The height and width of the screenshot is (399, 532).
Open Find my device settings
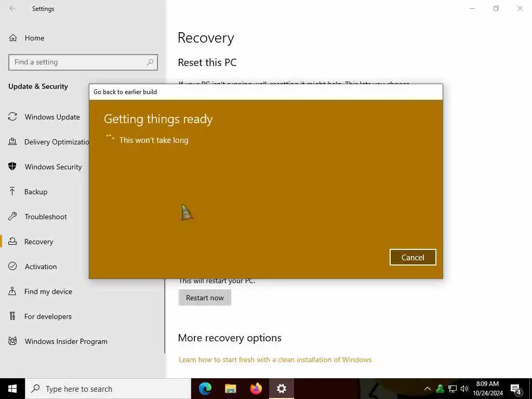tap(48, 291)
